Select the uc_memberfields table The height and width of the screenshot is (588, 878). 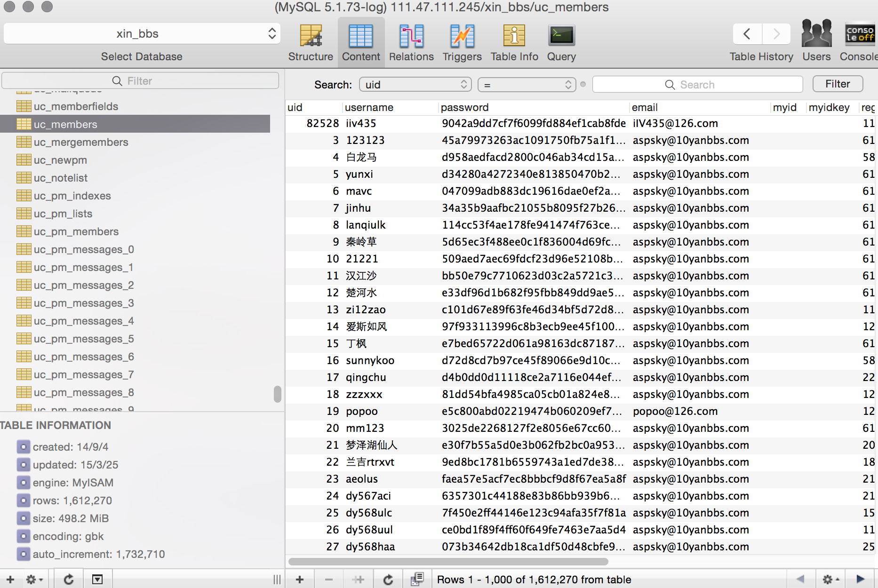(x=136, y=106)
